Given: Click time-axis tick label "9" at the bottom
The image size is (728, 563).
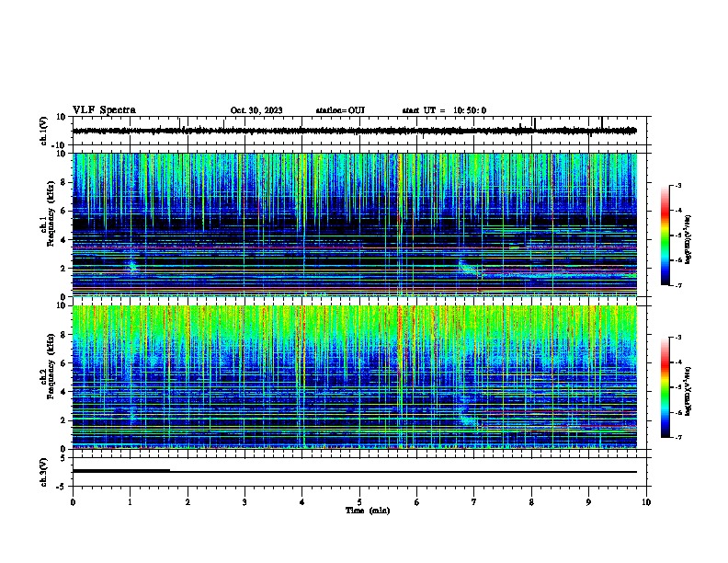Looking at the screenshot, I should coord(588,502).
